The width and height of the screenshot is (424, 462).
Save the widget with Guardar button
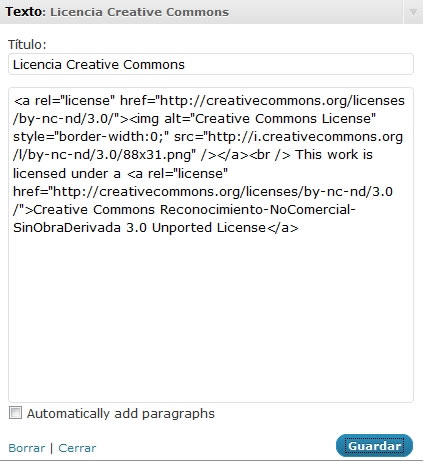click(374, 446)
